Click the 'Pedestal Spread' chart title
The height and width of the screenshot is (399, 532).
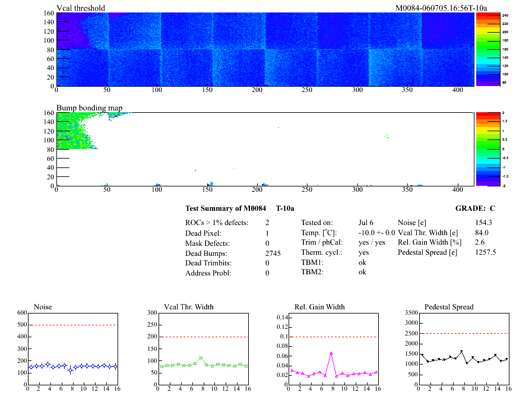pos(449,307)
